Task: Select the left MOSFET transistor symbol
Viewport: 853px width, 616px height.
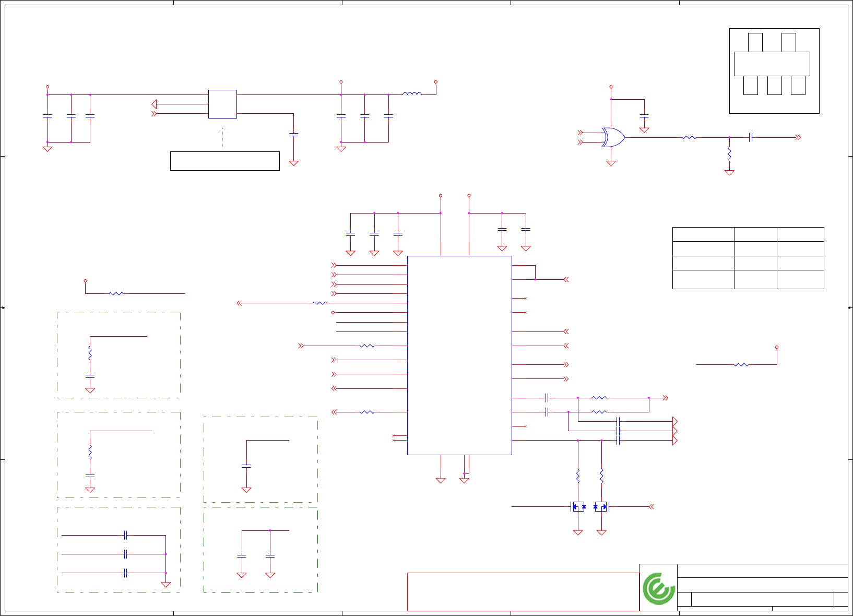Action: coord(578,506)
